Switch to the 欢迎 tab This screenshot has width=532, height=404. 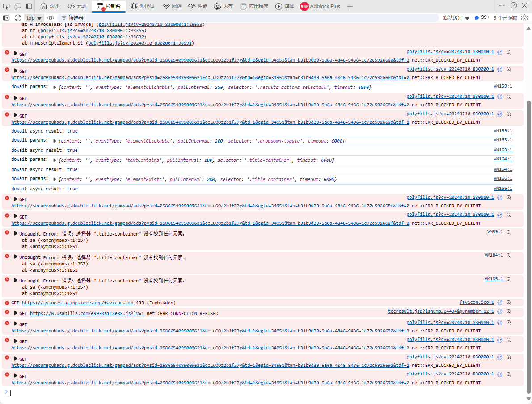(x=50, y=6)
